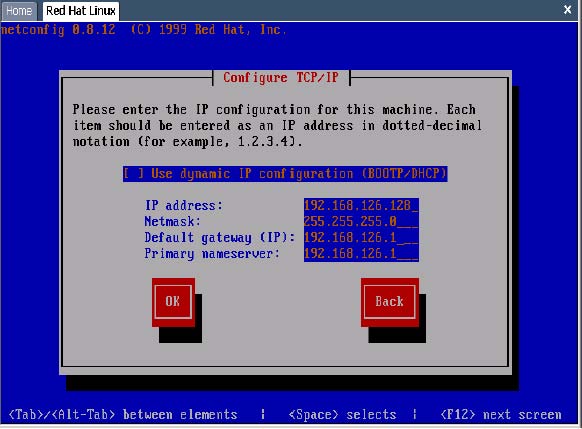Click the Netmask field 255.255.255.0
The height and width of the screenshot is (429, 582).
tap(361, 222)
